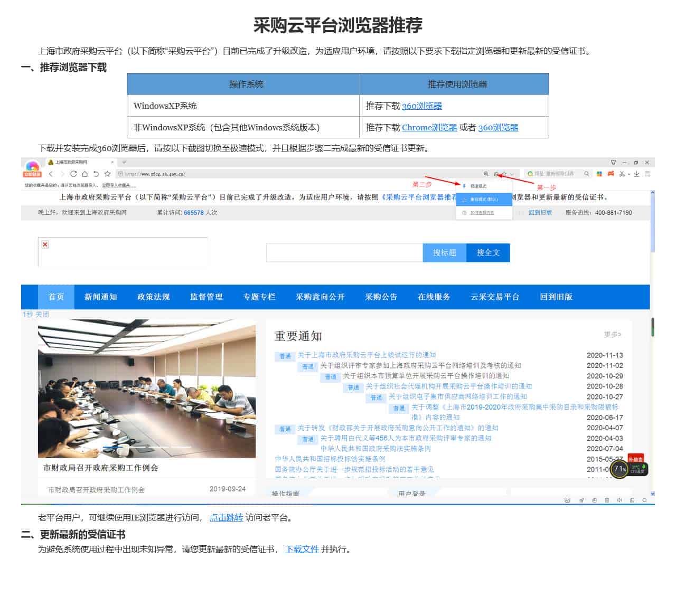This screenshot has height=616, width=676.
Task: Click the scissors screenshot icon in browser toolbar
Action: click(622, 174)
